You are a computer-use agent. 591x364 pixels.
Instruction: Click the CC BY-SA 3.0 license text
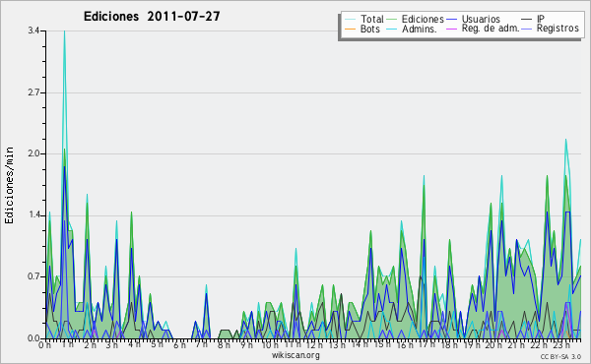tap(560, 357)
